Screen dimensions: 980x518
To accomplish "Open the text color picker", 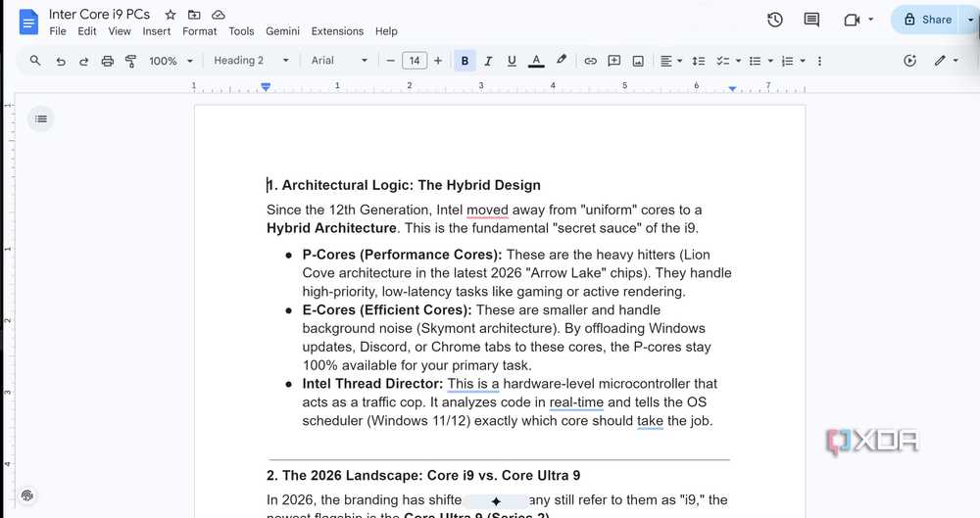I will [536, 61].
